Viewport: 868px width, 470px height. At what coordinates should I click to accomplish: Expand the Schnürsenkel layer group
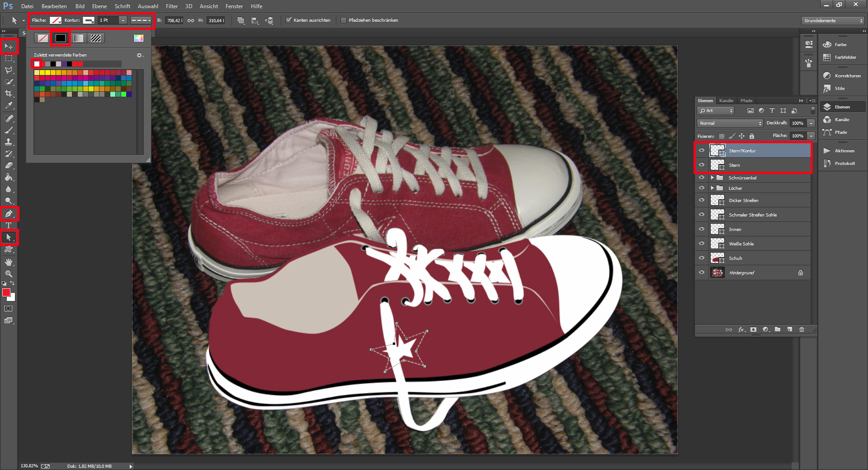tap(712, 178)
